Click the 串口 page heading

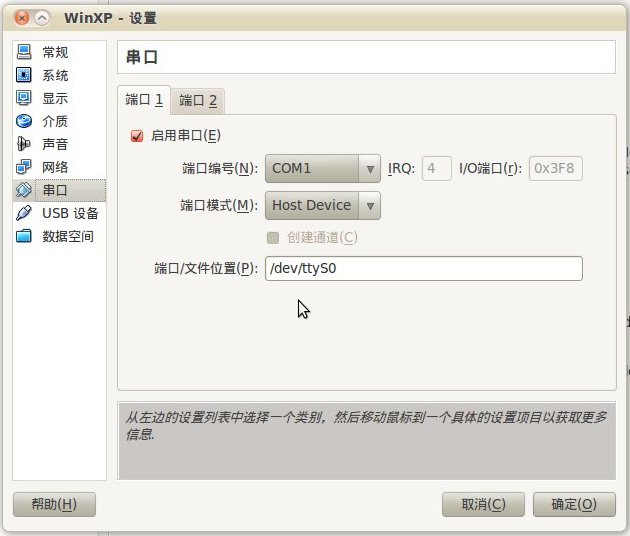tap(142, 57)
